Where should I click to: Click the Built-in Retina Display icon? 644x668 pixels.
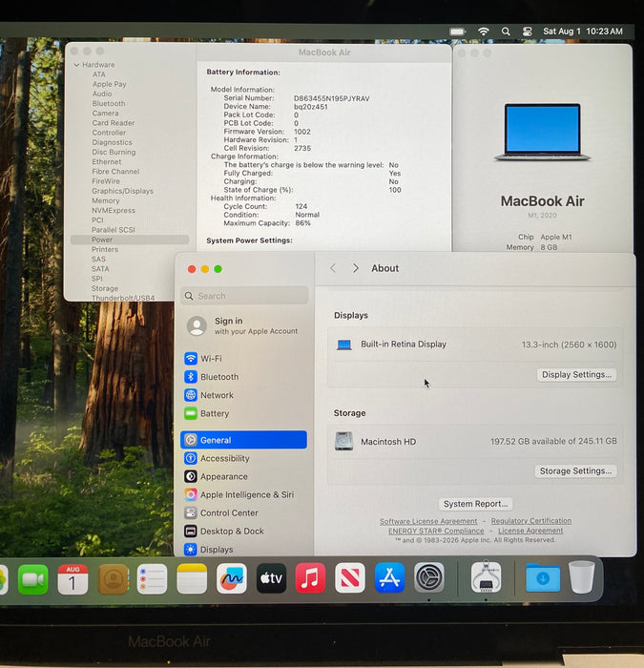[344, 344]
